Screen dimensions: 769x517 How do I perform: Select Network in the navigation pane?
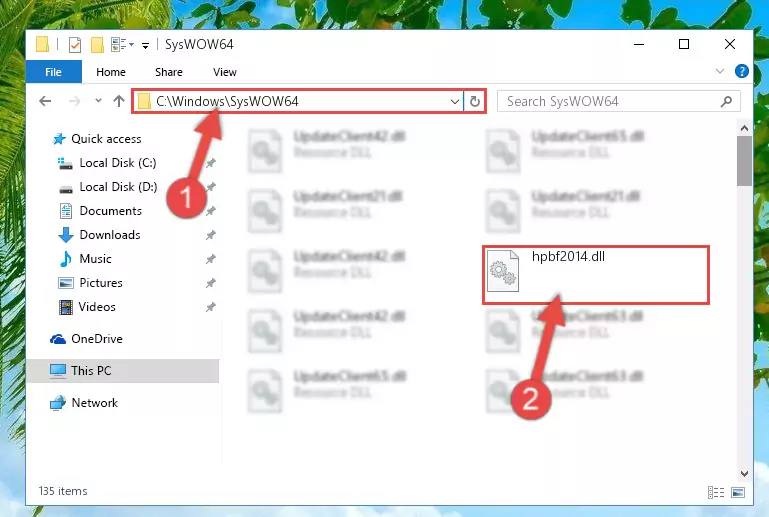tap(84, 403)
